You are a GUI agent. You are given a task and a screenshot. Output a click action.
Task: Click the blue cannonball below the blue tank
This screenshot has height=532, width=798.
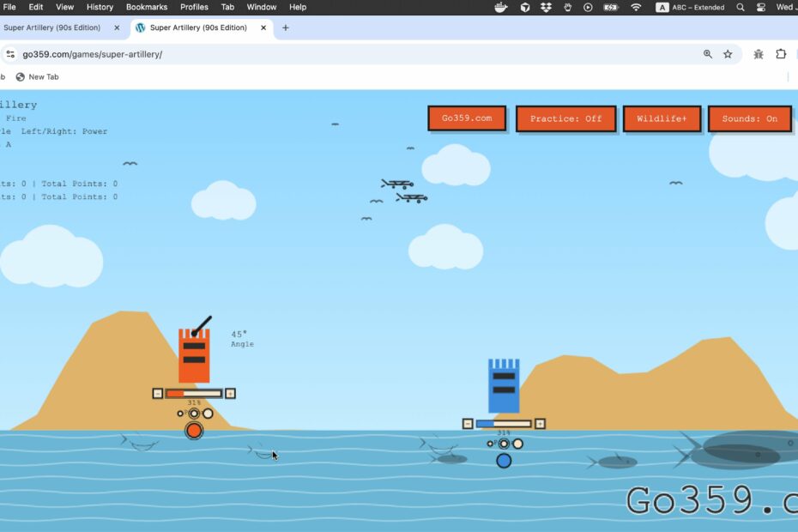tap(504, 461)
